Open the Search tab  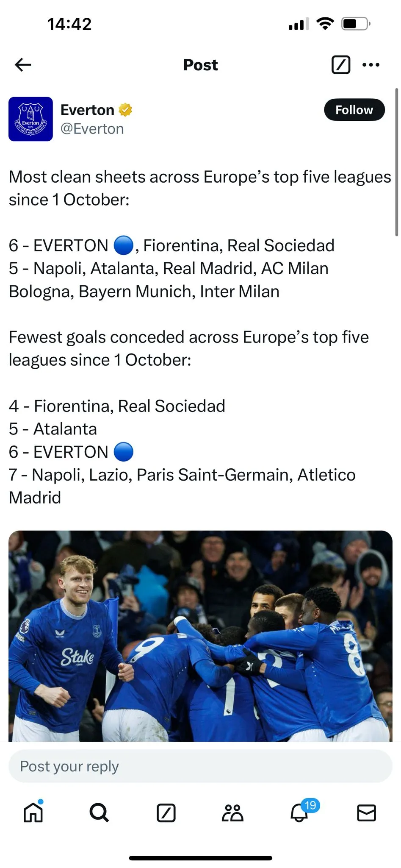pos(99,813)
